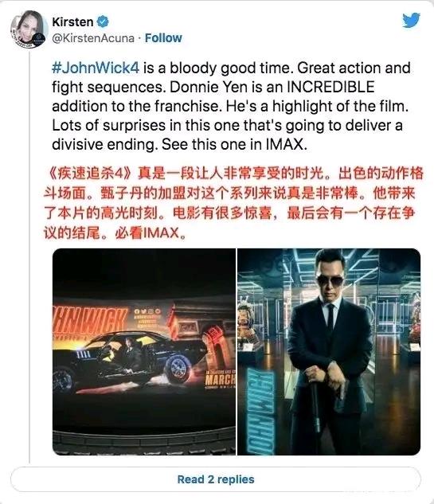
Task: Click the orange JOHN WICK billboard title
Action: [89, 320]
